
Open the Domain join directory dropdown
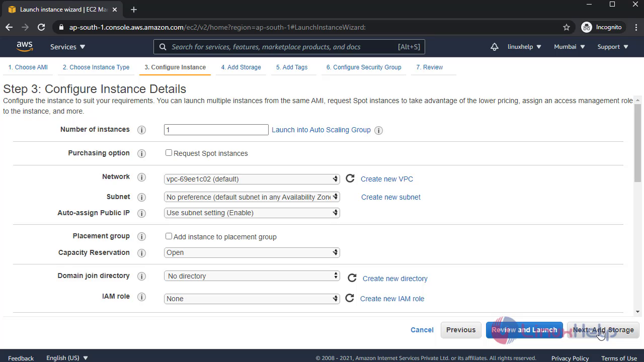(x=252, y=276)
